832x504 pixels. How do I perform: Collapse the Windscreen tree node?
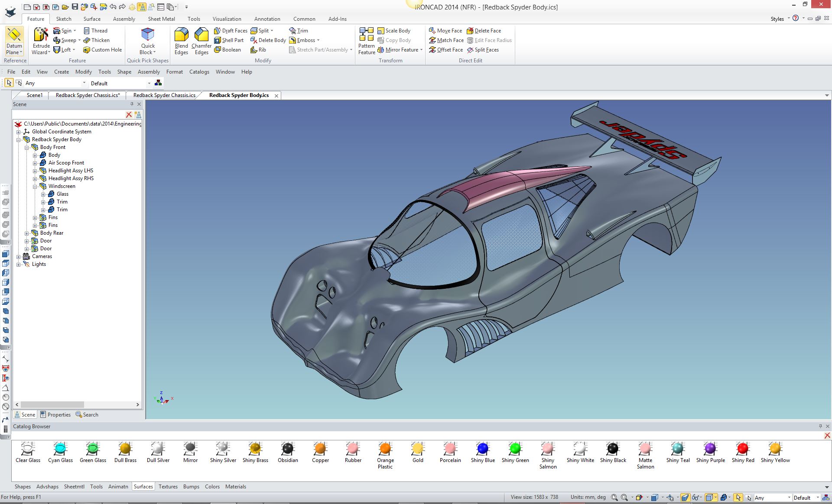click(x=35, y=186)
